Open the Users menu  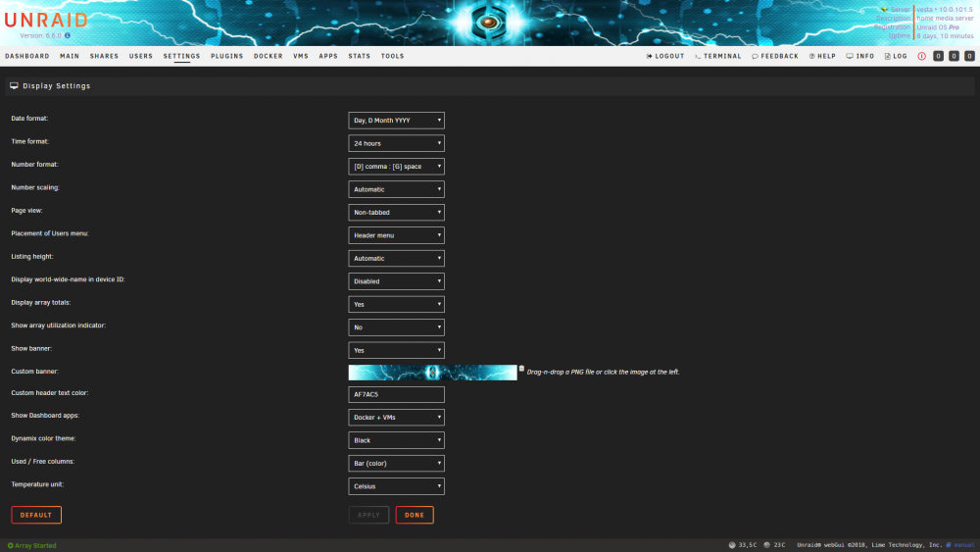(140, 56)
